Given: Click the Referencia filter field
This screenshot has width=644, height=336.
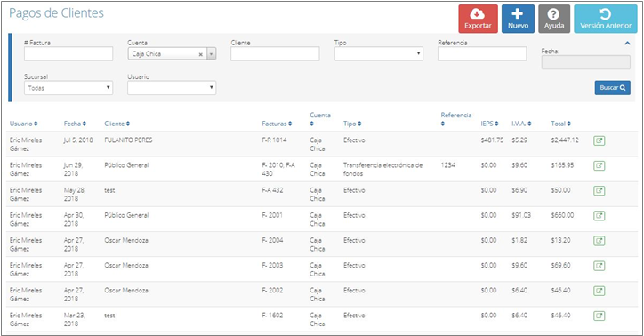Looking at the screenshot, I should tap(482, 53).
